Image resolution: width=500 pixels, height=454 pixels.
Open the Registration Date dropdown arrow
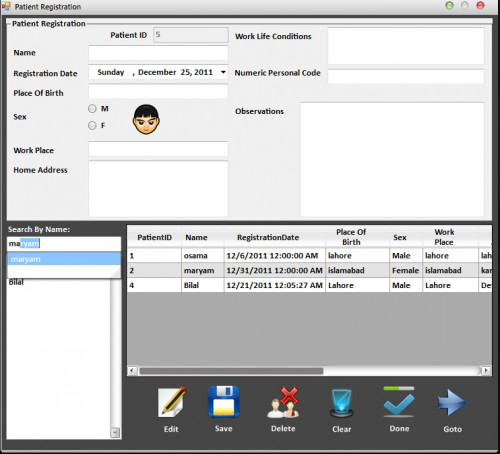223,72
